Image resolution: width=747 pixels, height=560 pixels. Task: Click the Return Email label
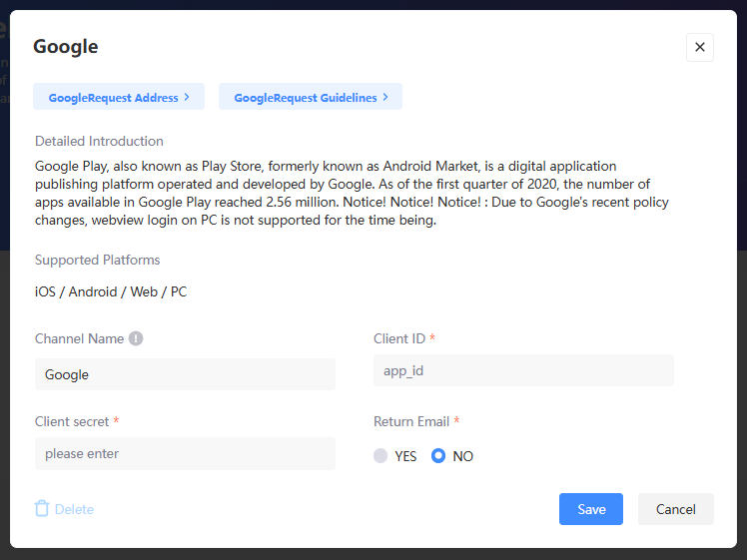point(411,421)
